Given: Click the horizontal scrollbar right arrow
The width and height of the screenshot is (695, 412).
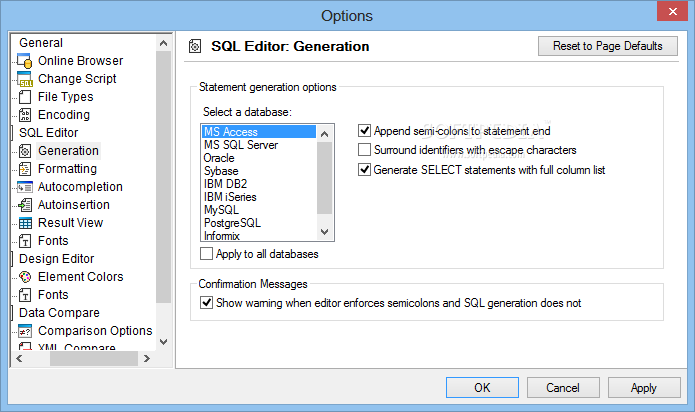Looking at the screenshot, I should (147, 358).
